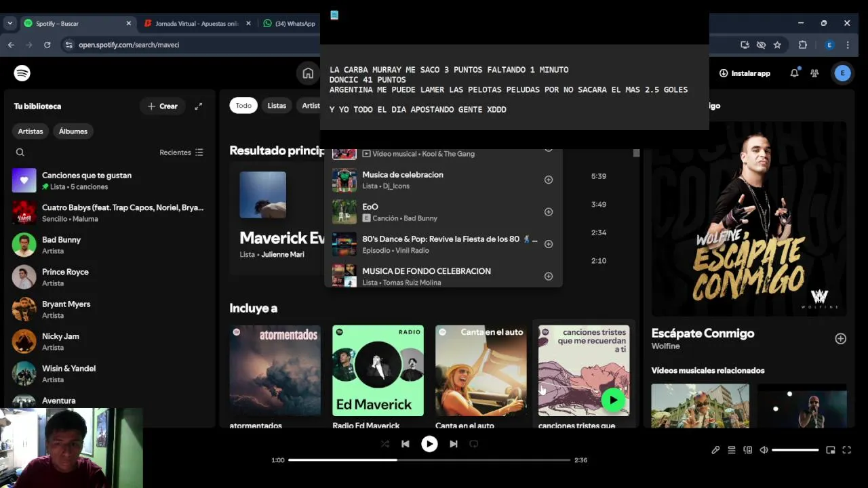868x488 pixels.
Task: Open second related music video thumbnail
Action: 802,406
